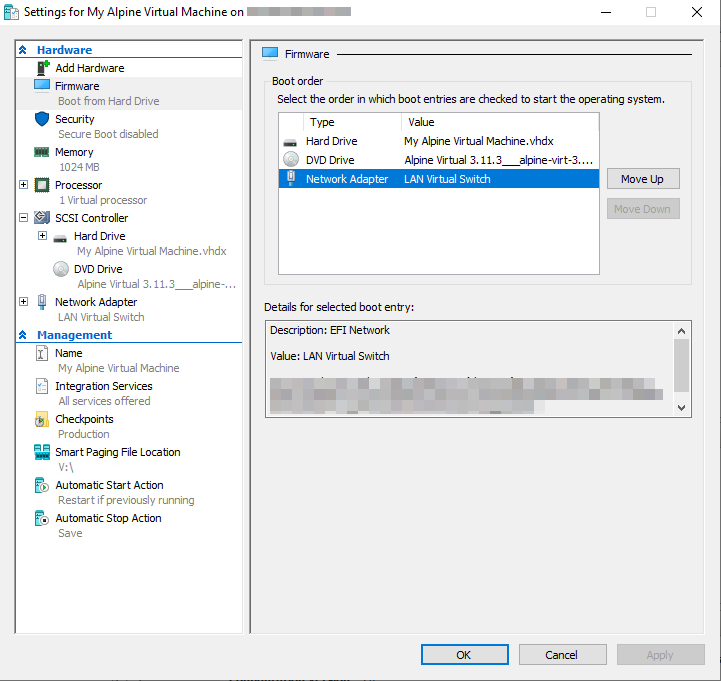The height and width of the screenshot is (681, 721).
Task: Click the Checkpoints icon
Action: pos(42,419)
